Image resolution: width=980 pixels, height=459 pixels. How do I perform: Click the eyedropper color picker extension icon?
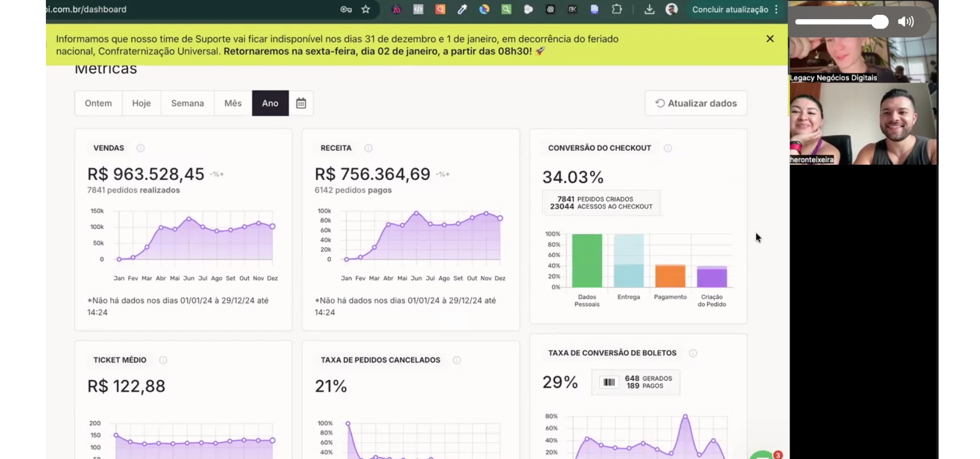pos(462,9)
